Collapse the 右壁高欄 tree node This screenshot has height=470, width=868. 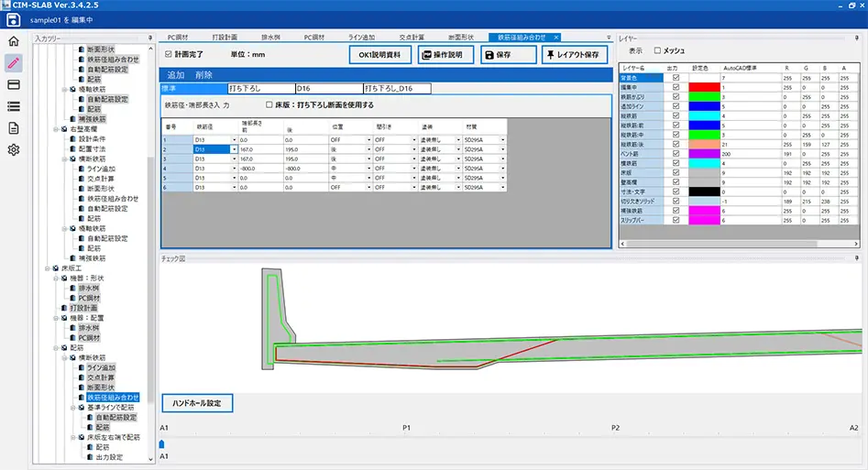coord(55,129)
